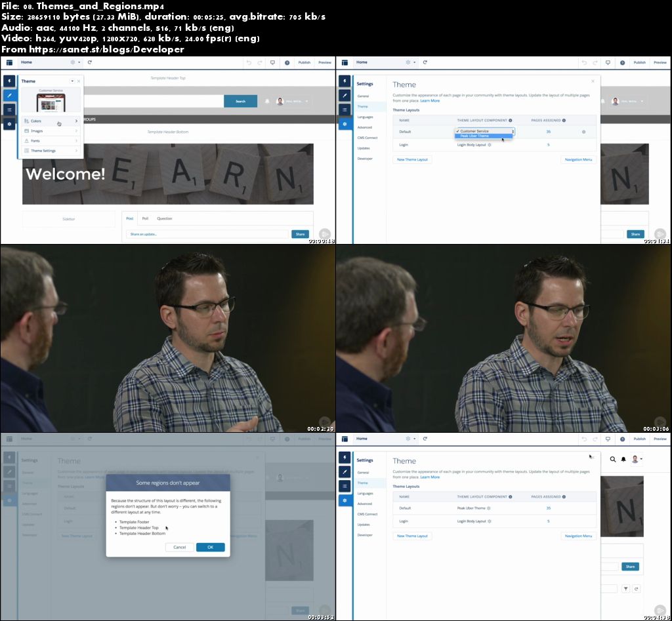
Task: Click info icon by Theme Layout Component, 00:01:34 frame
Action: pos(510,121)
